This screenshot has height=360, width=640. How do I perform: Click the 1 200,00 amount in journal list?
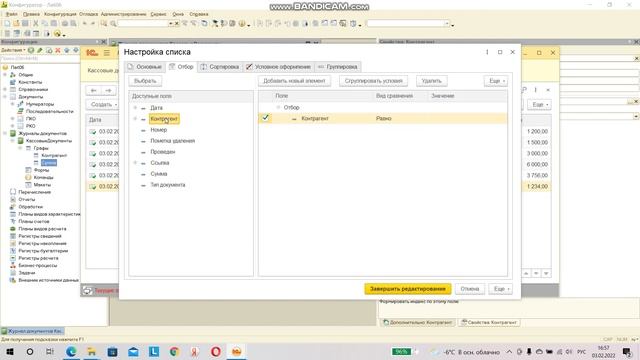(x=537, y=131)
